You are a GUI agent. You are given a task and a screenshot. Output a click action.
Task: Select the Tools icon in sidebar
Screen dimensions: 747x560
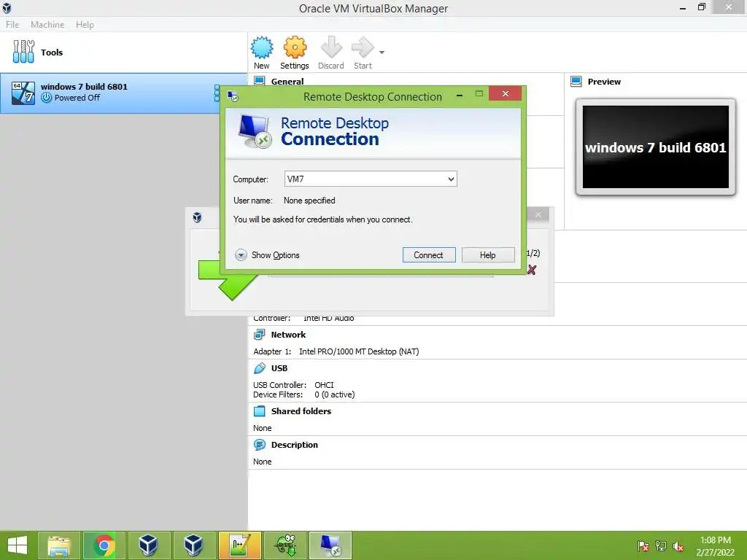(x=23, y=52)
